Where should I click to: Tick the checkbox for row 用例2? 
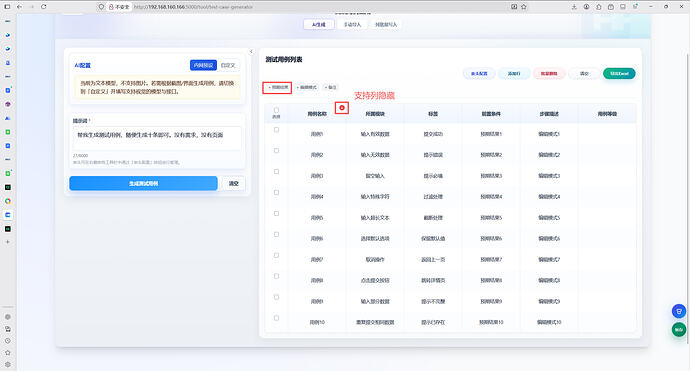click(276, 151)
